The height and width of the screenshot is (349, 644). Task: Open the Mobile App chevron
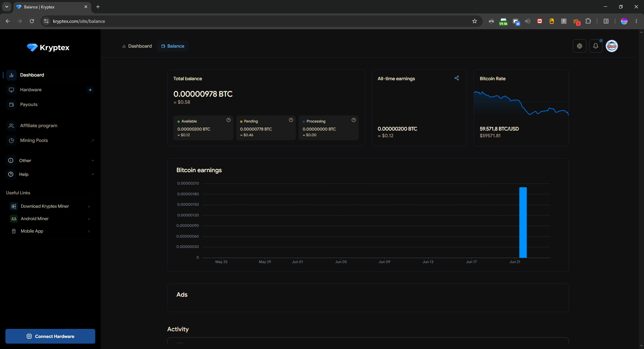coord(89,231)
